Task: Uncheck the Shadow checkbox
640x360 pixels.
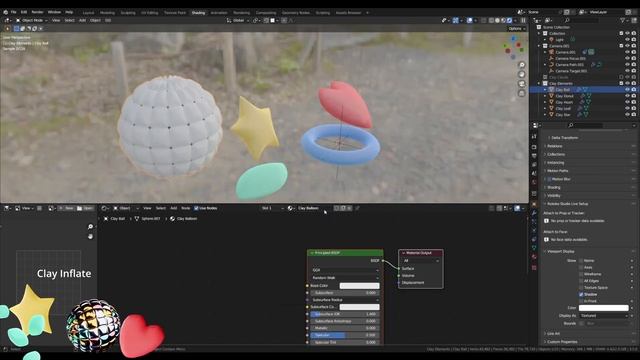Action: 581,294
